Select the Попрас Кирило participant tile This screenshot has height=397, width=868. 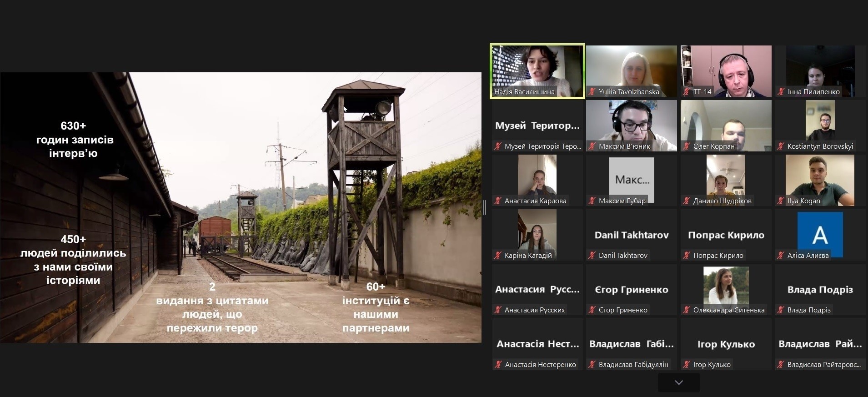click(x=726, y=235)
